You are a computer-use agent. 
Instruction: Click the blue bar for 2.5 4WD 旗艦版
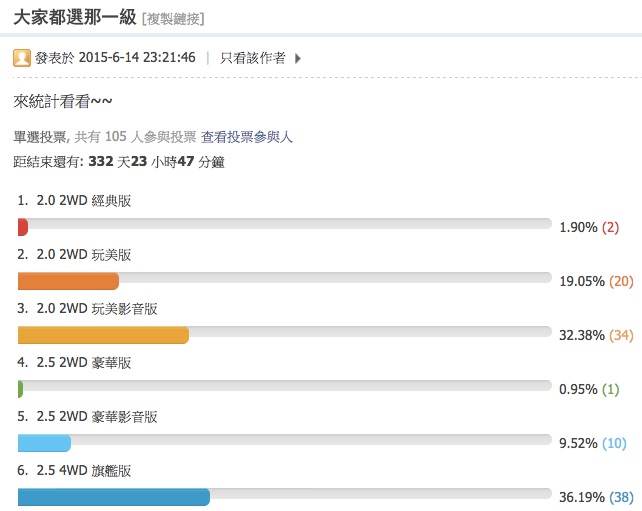(x=114, y=497)
